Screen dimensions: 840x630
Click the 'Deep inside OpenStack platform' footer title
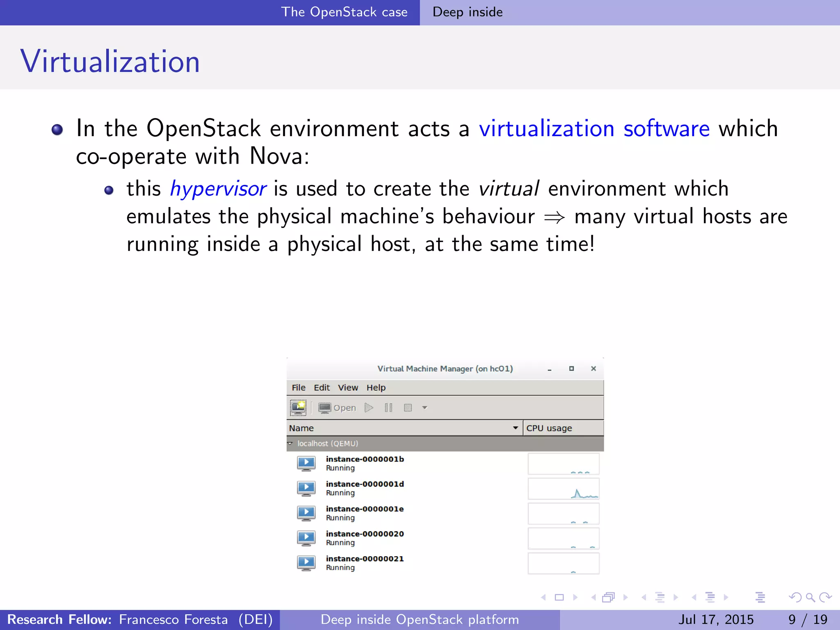[x=420, y=619]
